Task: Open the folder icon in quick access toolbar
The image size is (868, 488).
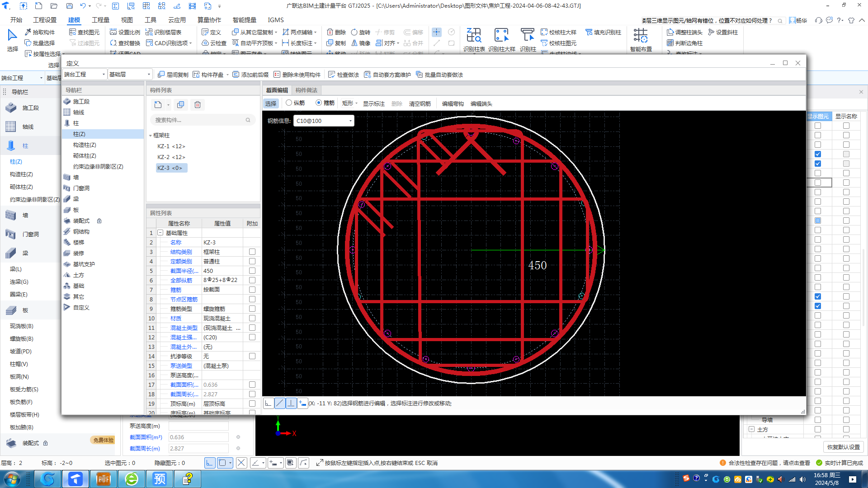Action: [x=54, y=6]
